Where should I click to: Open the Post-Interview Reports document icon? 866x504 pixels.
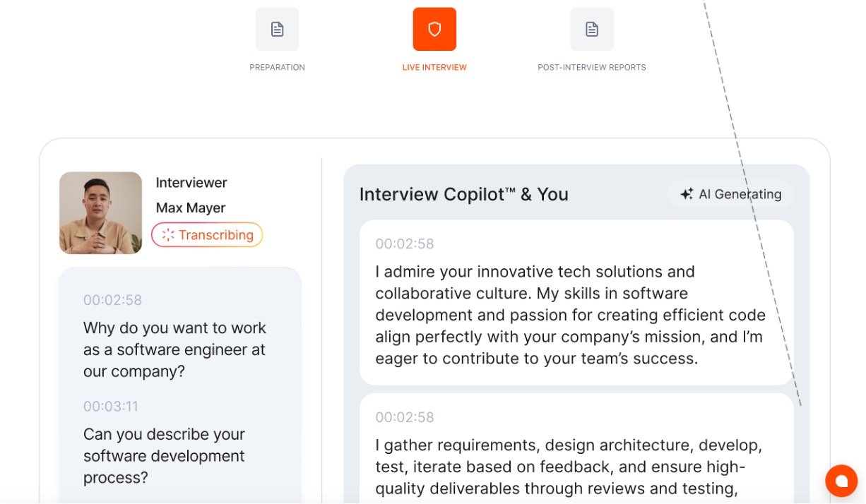point(592,29)
